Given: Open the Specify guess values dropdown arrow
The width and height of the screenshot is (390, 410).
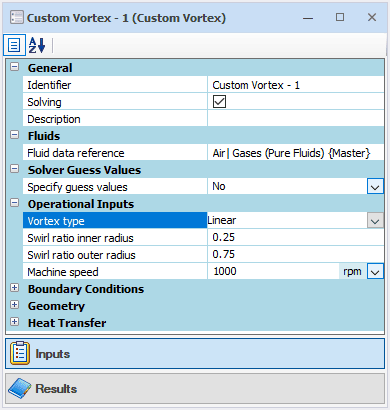Looking at the screenshot, I should coord(375,187).
